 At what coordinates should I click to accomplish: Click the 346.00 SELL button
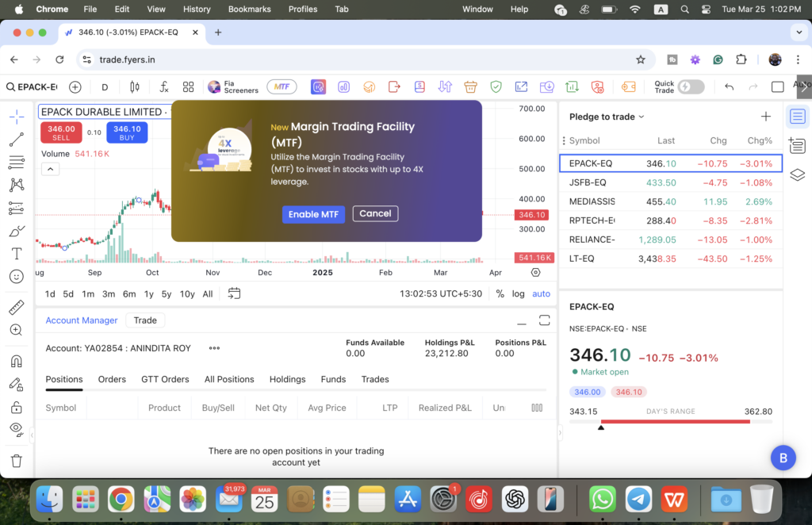(61, 132)
